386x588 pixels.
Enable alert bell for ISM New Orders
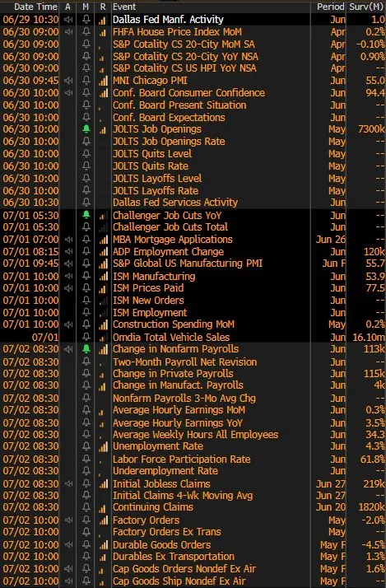pyautogui.click(x=86, y=301)
